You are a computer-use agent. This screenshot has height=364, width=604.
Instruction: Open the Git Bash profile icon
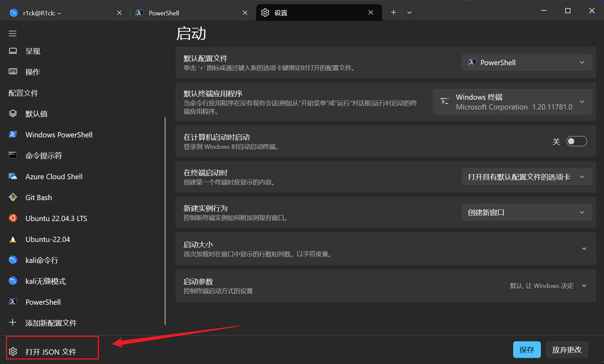point(13,197)
